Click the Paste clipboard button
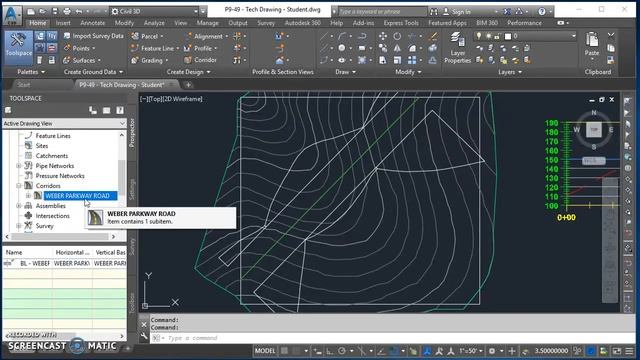640x360 pixels. coord(591,45)
